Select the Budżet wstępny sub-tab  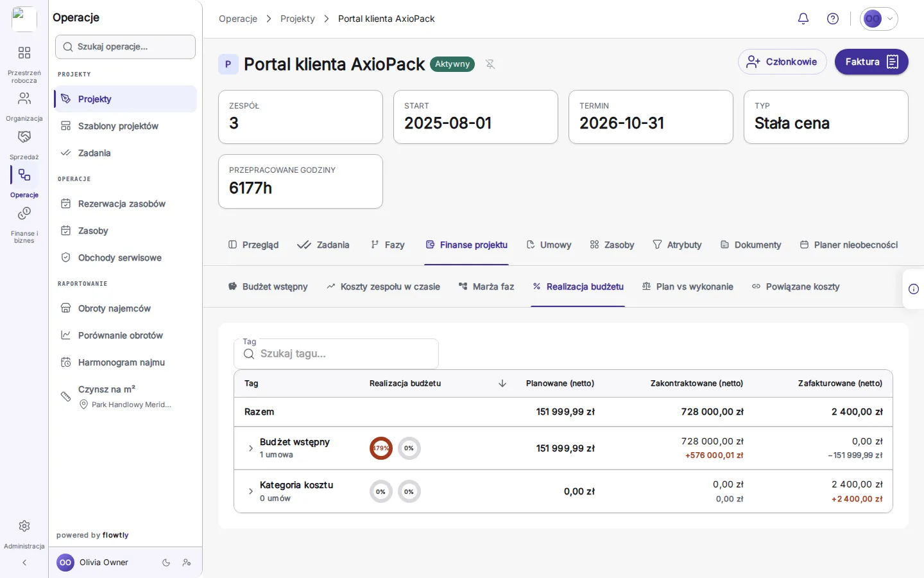coord(268,286)
